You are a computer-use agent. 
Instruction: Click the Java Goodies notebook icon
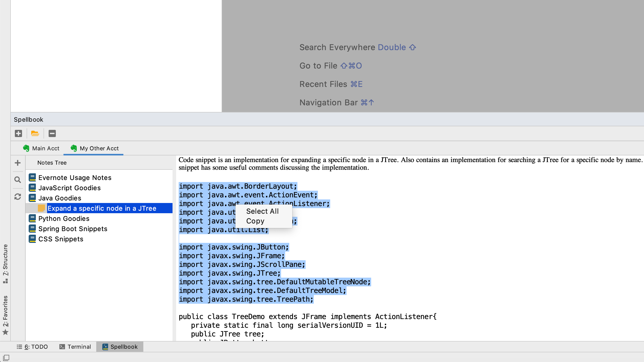click(x=32, y=198)
